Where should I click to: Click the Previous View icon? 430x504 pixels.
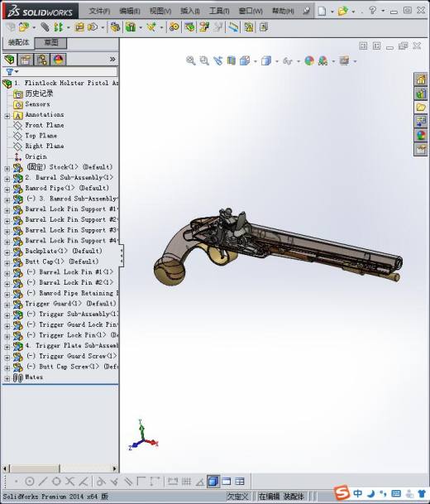[x=217, y=60]
